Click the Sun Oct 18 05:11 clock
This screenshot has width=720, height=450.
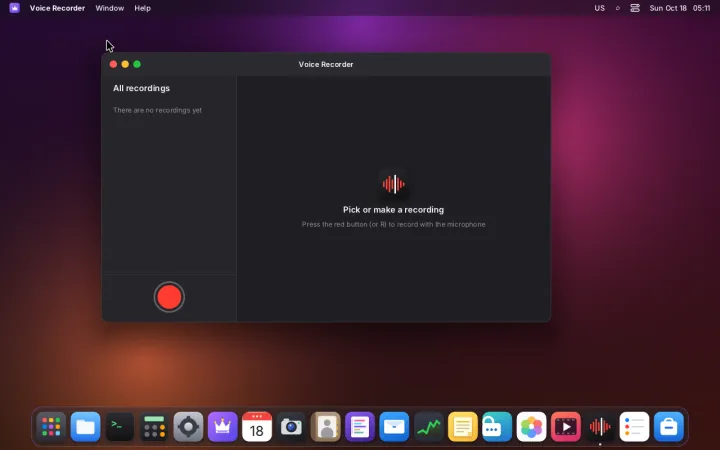click(680, 8)
